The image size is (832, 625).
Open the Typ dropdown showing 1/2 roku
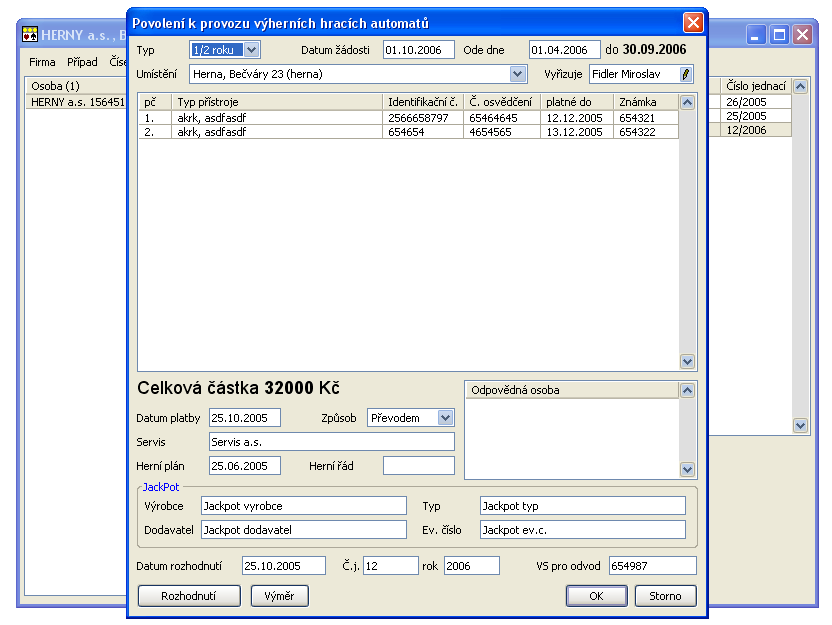[251, 50]
